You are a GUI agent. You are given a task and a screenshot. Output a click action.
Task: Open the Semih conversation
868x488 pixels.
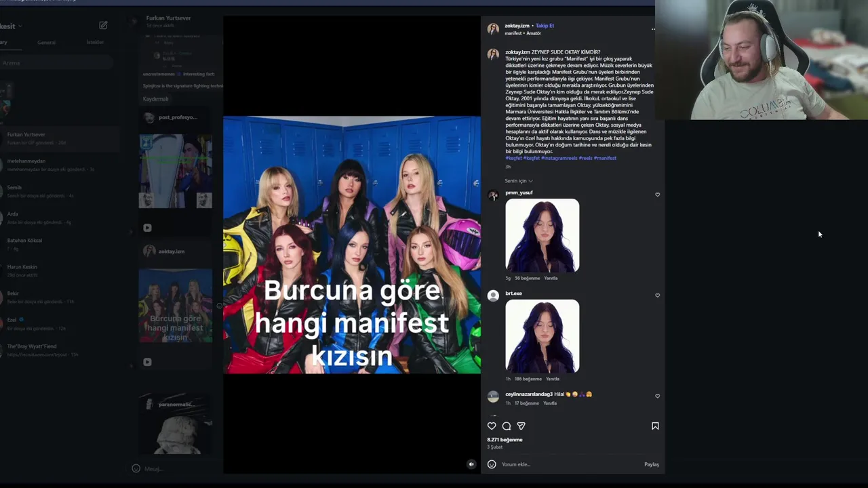[x=60, y=191]
